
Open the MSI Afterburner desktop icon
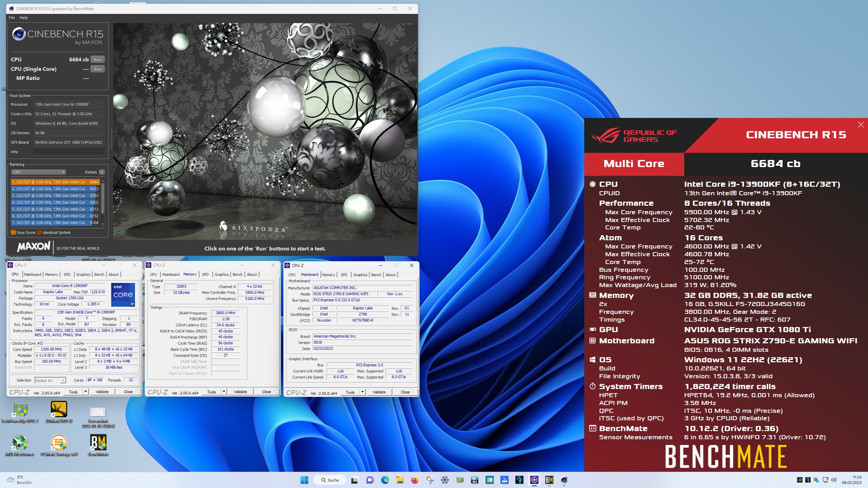point(20,446)
